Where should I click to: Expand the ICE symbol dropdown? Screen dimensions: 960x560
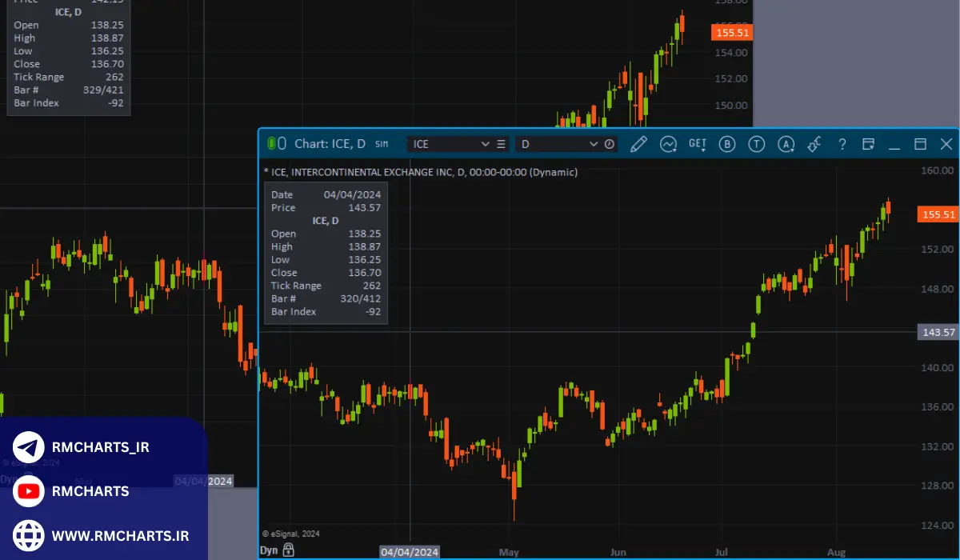485,144
